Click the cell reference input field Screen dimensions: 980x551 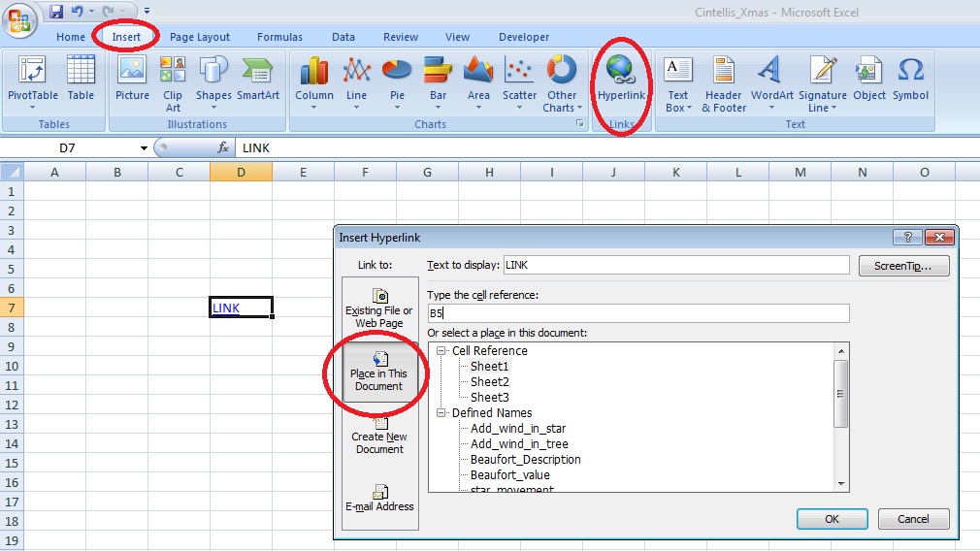637,313
